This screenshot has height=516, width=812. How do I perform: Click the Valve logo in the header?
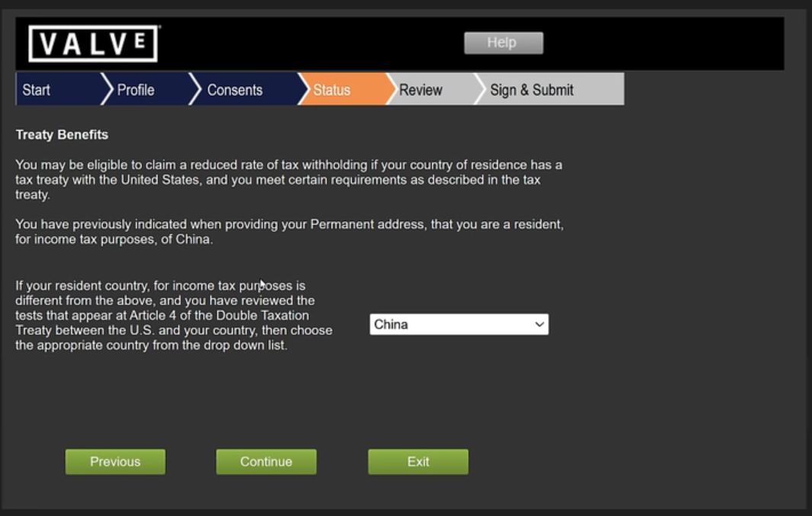(93, 43)
